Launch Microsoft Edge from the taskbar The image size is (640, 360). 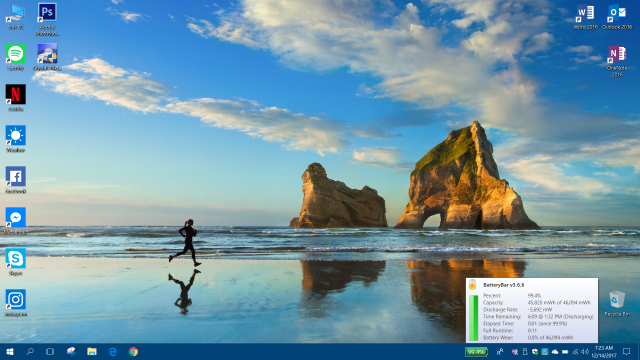pos(113,351)
